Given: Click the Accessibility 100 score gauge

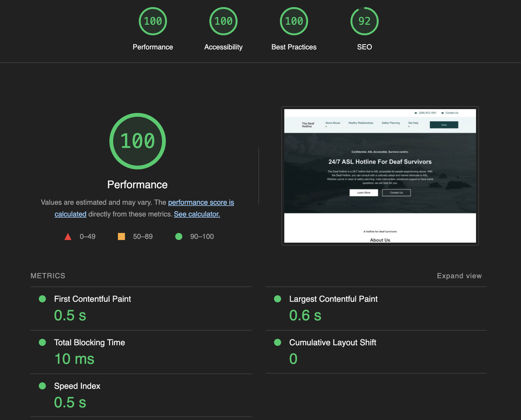Looking at the screenshot, I should pyautogui.click(x=223, y=21).
